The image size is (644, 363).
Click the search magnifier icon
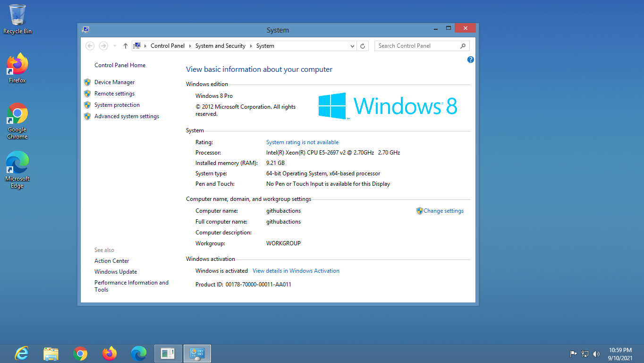463,46
